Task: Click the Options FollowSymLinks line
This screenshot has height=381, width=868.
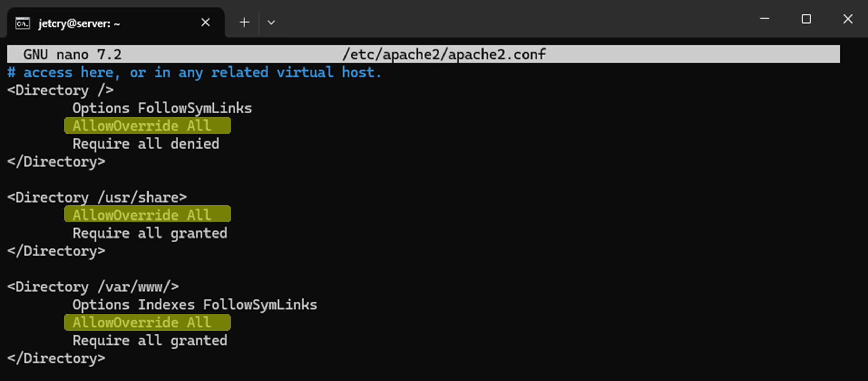Action: (x=162, y=108)
